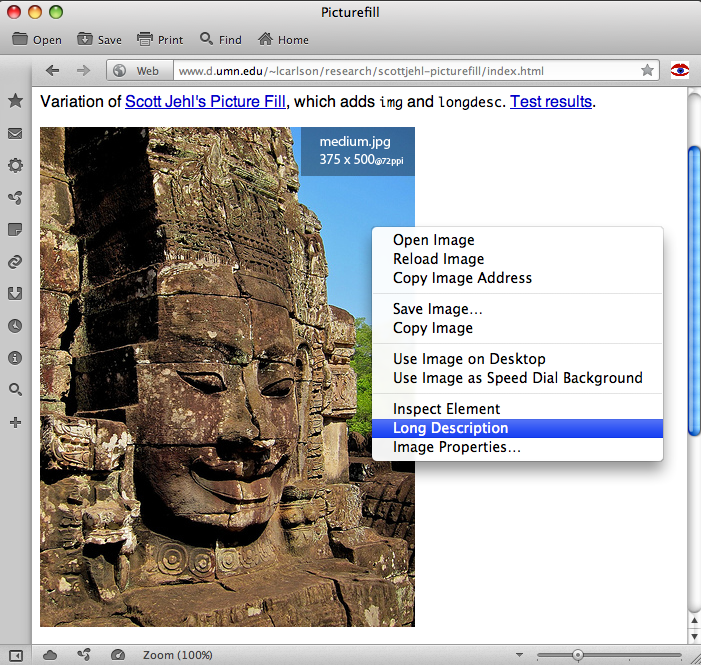The width and height of the screenshot is (701, 665).
Task: Open the Bookmarks star panel in sidebar
Action: click(15, 101)
